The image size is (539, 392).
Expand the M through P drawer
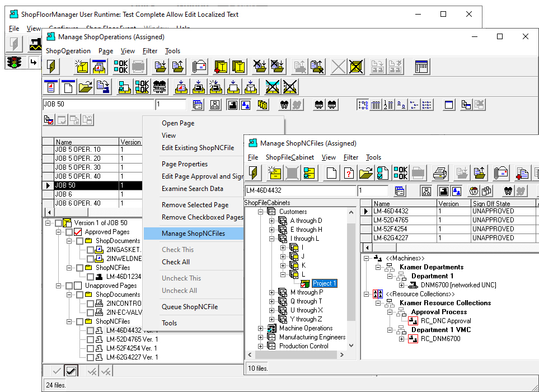(271, 293)
